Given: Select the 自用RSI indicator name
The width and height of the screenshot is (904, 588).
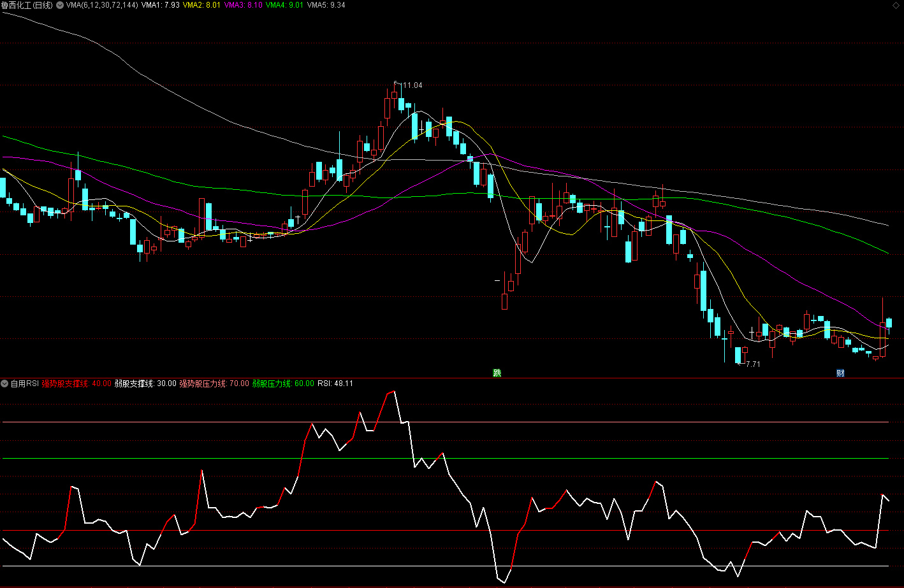Looking at the screenshot, I should (x=25, y=384).
